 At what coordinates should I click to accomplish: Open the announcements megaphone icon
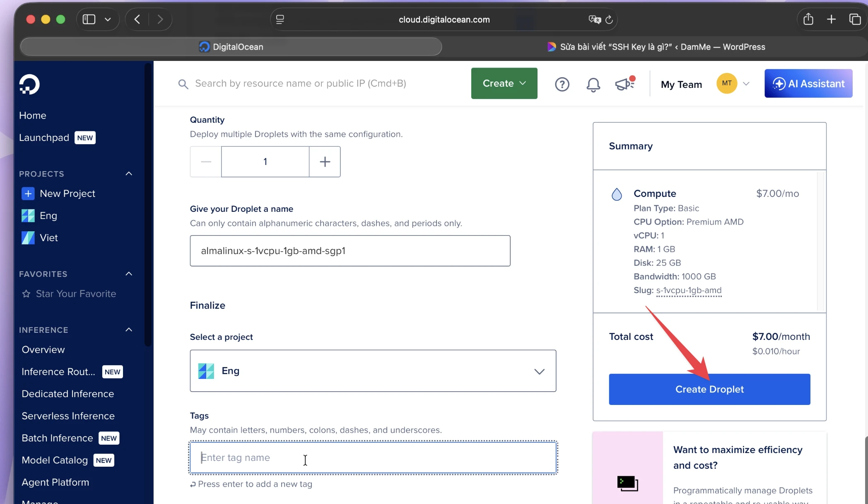click(x=625, y=84)
